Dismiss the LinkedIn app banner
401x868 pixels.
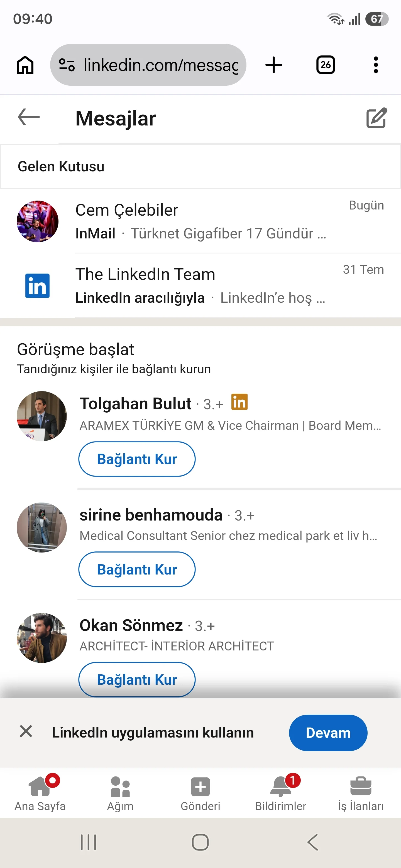point(26,731)
